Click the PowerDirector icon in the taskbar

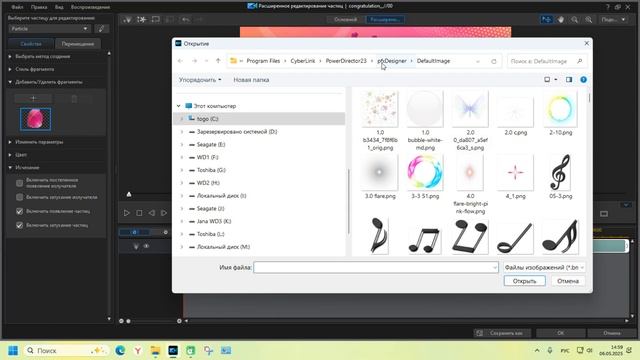coord(173,350)
